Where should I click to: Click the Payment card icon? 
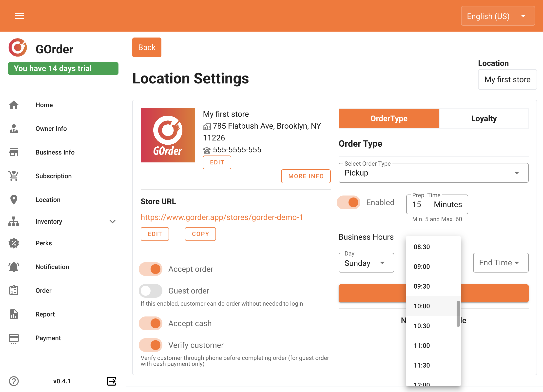click(14, 338)
